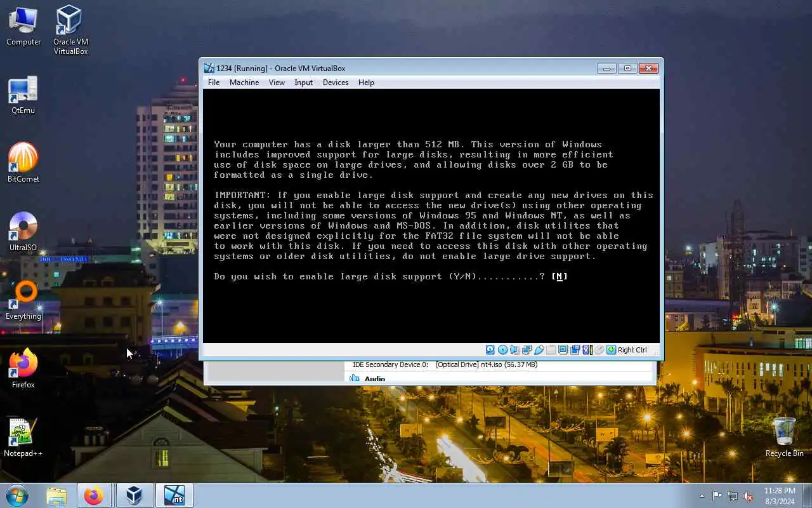Open the Input menu
The height and width of the screenshot is (508, 812).
point(304,83)
